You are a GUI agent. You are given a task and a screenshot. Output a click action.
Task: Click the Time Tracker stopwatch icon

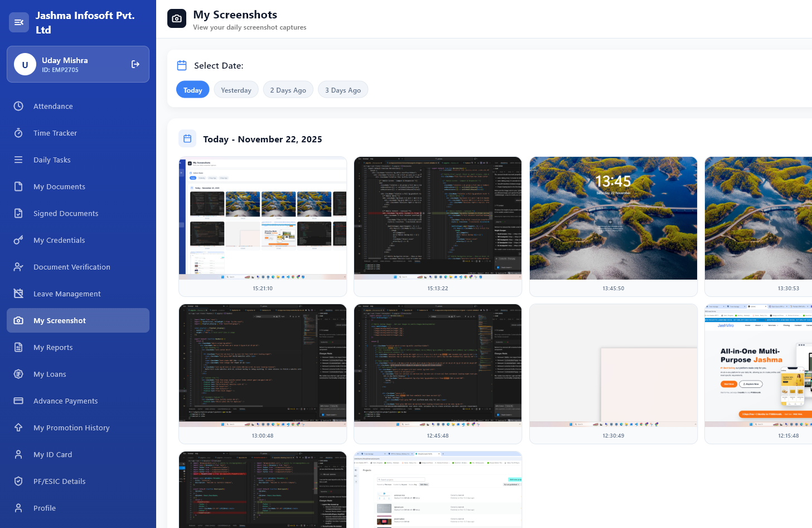tap(18, 133)
